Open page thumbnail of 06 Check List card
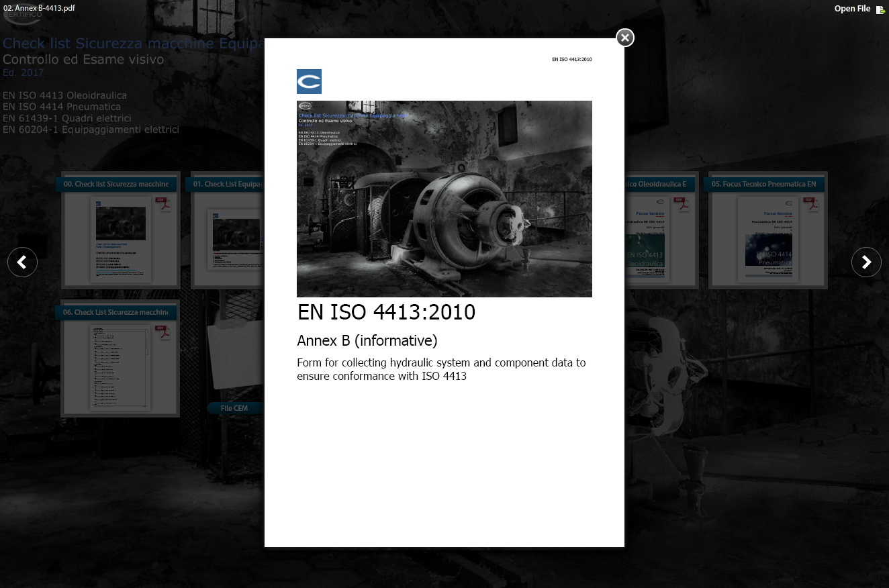The image size is (889, 588). [120, 366]
